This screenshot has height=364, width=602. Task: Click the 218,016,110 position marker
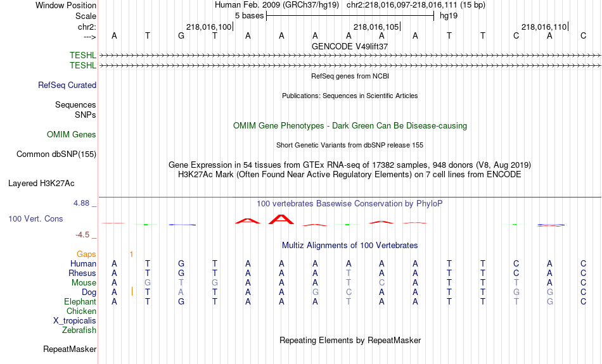(544, 27)
